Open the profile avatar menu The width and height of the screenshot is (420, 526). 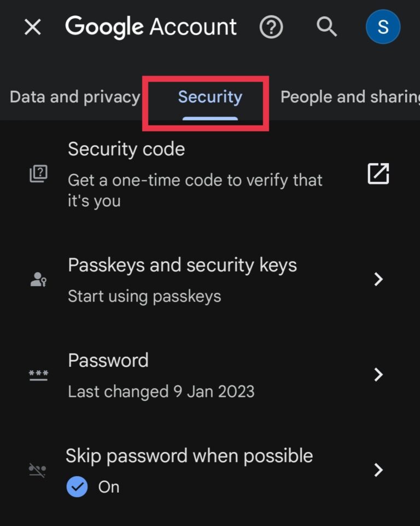point(383,26)
